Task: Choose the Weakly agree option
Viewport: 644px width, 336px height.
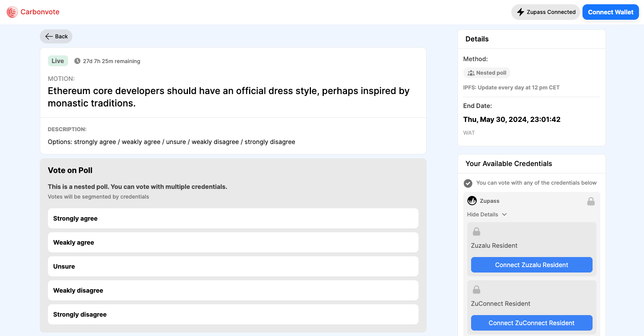Action: 233,243
